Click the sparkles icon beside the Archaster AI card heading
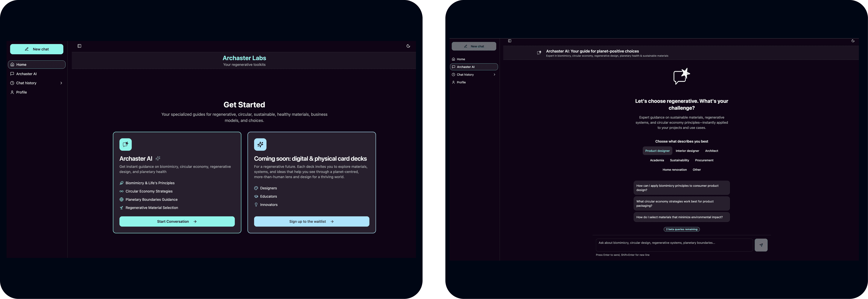The height and width of the screenshot is (299, 868). coord(158,158)
